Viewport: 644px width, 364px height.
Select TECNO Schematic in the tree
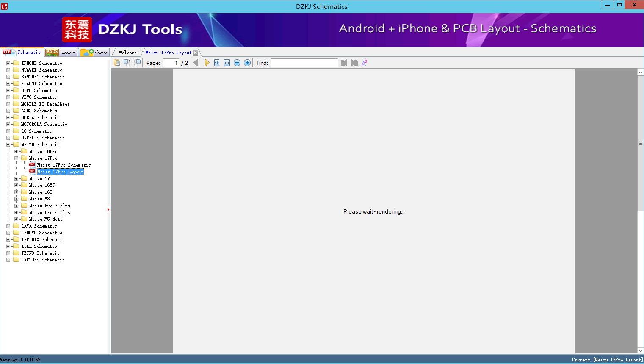coord(40,253)
